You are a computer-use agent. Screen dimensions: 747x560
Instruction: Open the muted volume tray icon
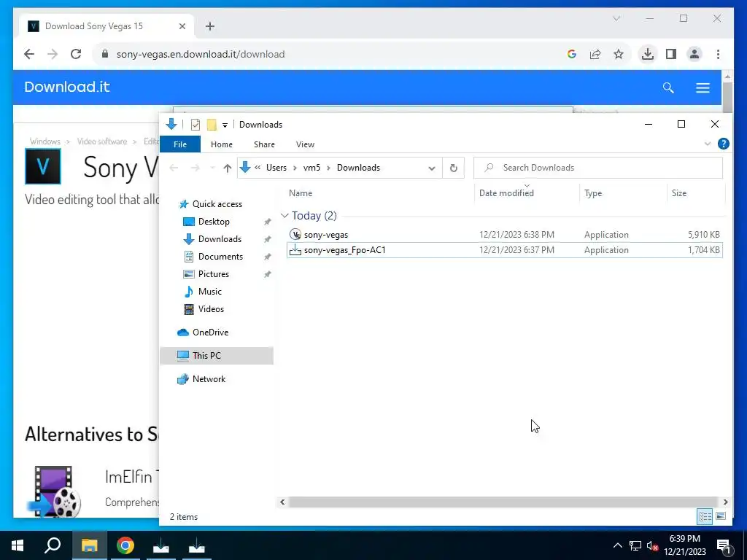pos(653,545)
